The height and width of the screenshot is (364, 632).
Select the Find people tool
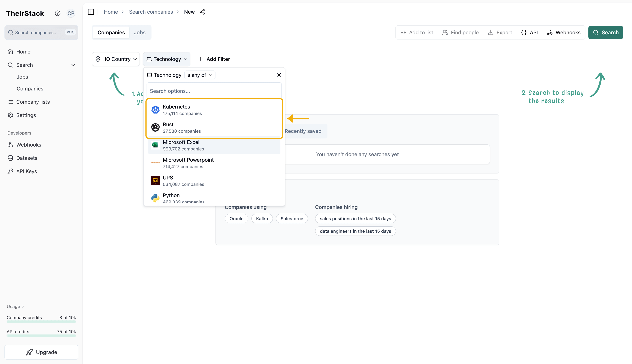tap(460, 32)
